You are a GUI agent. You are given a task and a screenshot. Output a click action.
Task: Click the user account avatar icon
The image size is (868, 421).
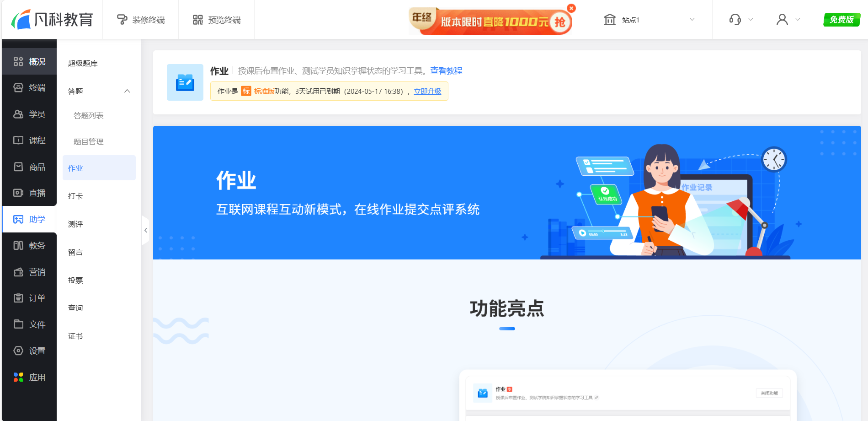click(x=782, y=20)
